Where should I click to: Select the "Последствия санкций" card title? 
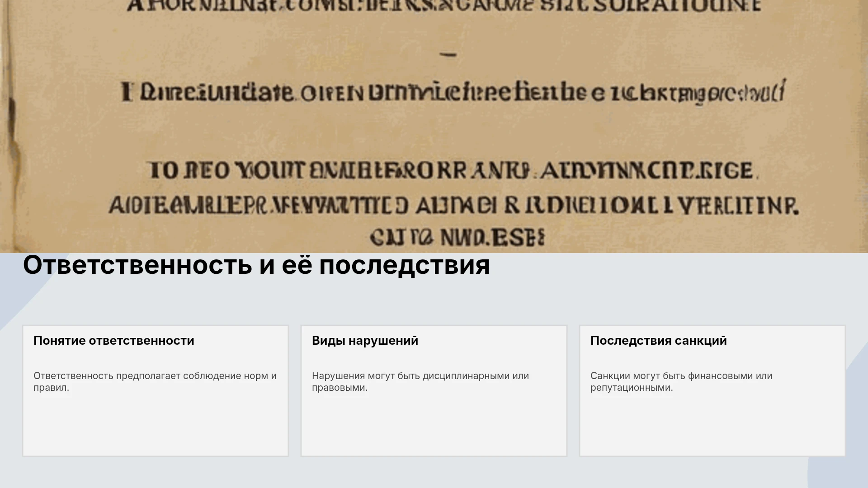click(x=659, y=341)
